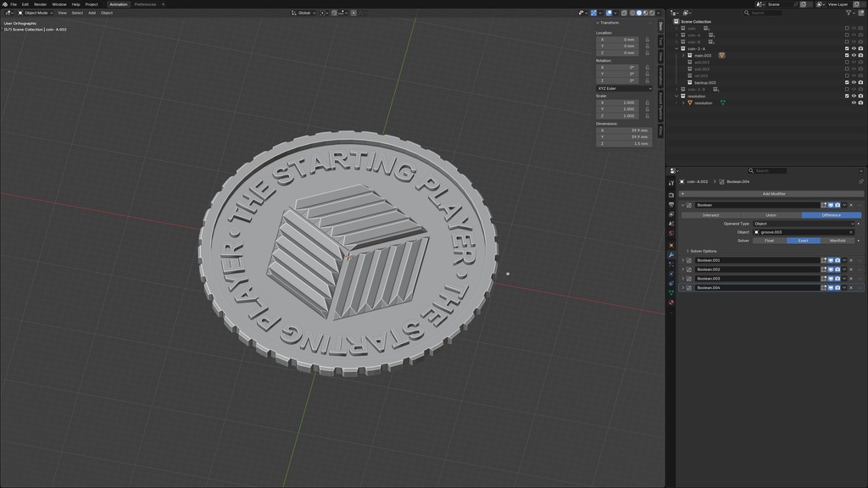Click the outliner filter funnel icon
Screen dimensions: 868x488
tap(848, 13)
